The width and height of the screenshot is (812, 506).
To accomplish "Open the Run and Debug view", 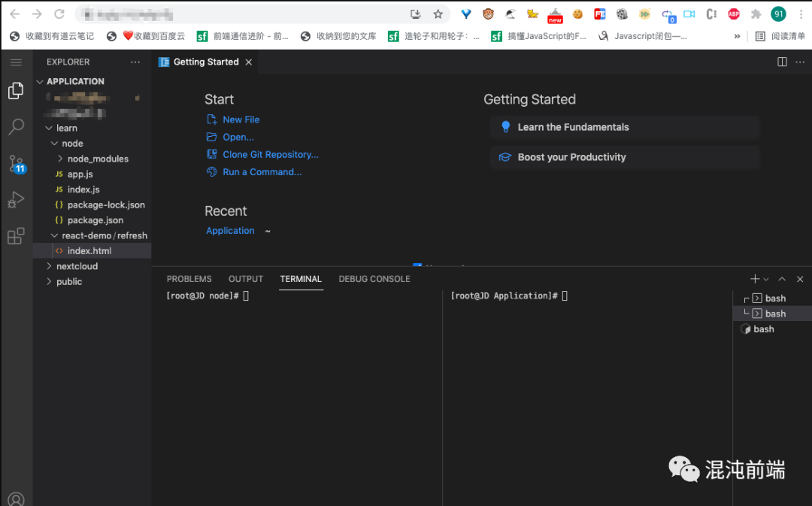I will [16, 199].
